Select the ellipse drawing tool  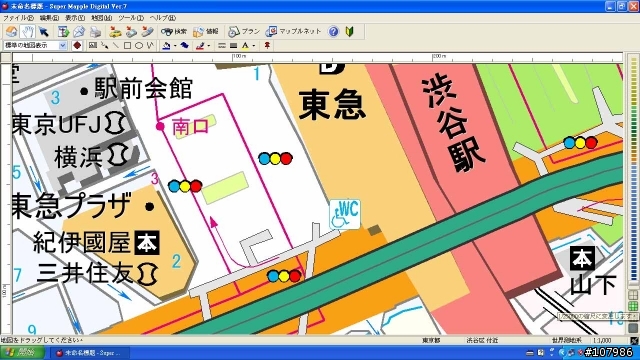click(x=139, y=45)
